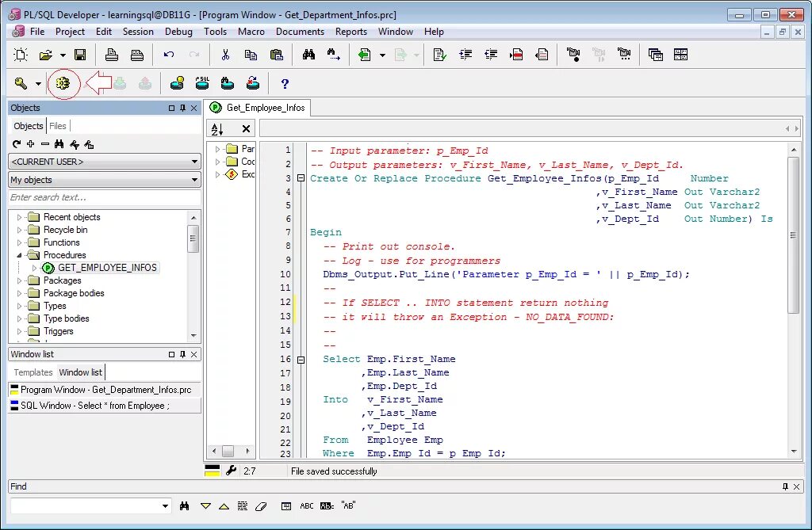Click the Undo toolbar icon
Viewport: 812px width, 530px height.
169,55
